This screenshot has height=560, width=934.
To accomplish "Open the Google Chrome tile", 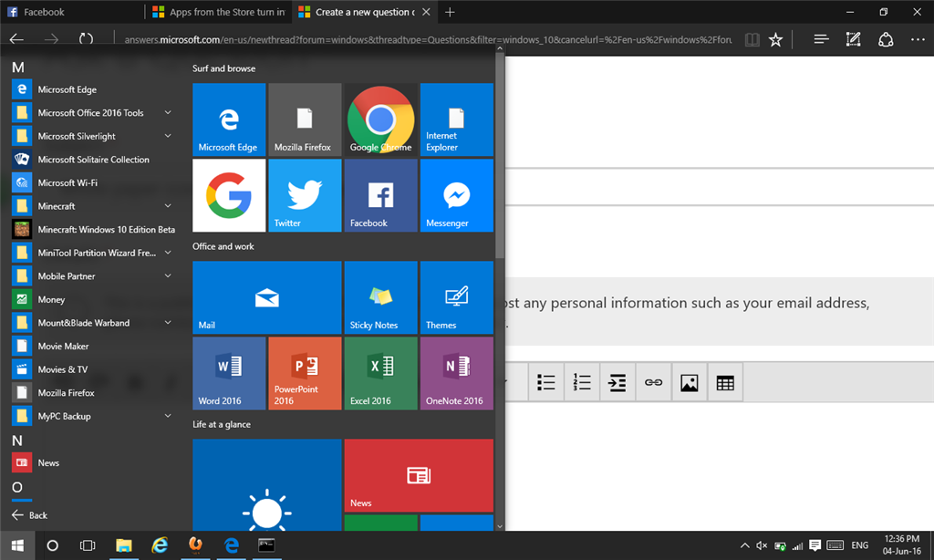I will (x=380, y=119).
